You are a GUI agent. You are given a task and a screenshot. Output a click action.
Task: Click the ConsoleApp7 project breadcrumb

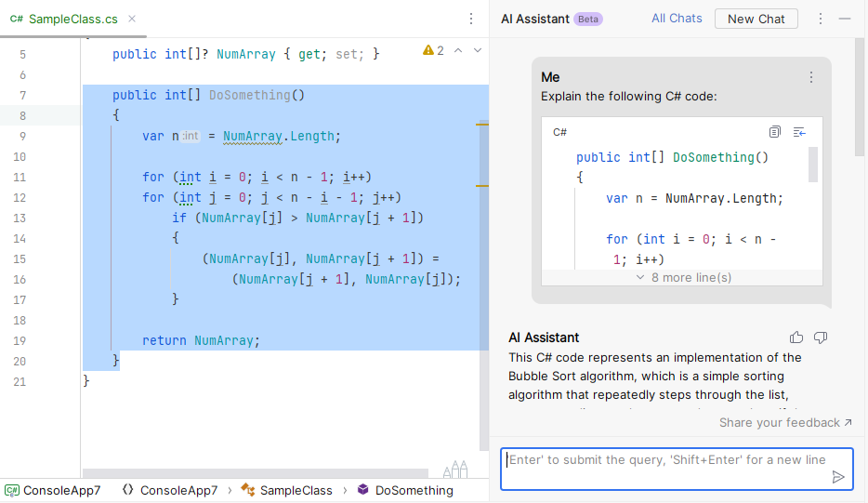pos(53,490)
